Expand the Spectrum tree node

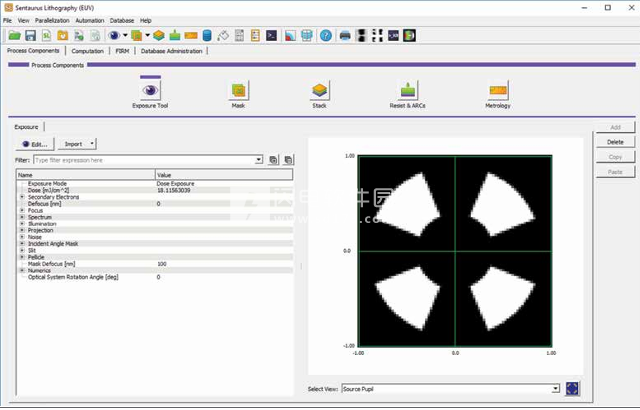[x=22, y=217]
